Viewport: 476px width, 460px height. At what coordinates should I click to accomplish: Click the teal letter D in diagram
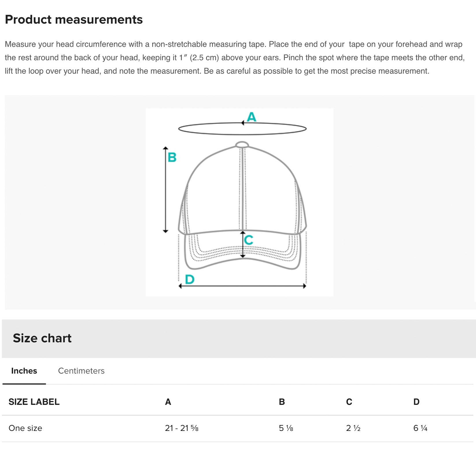pos(190,280)
